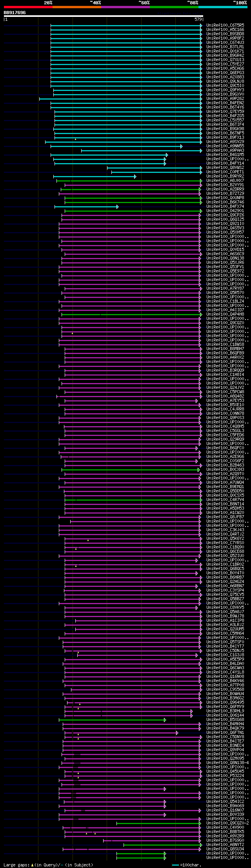Select label UniRef100_A8JHX7
The width and height of the screenshot is (251, 868).
point(225,181)
